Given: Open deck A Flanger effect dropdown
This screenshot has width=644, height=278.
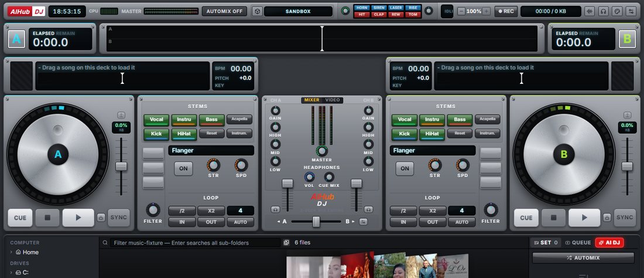Looking at the screenshot, I should pos(211,151).
